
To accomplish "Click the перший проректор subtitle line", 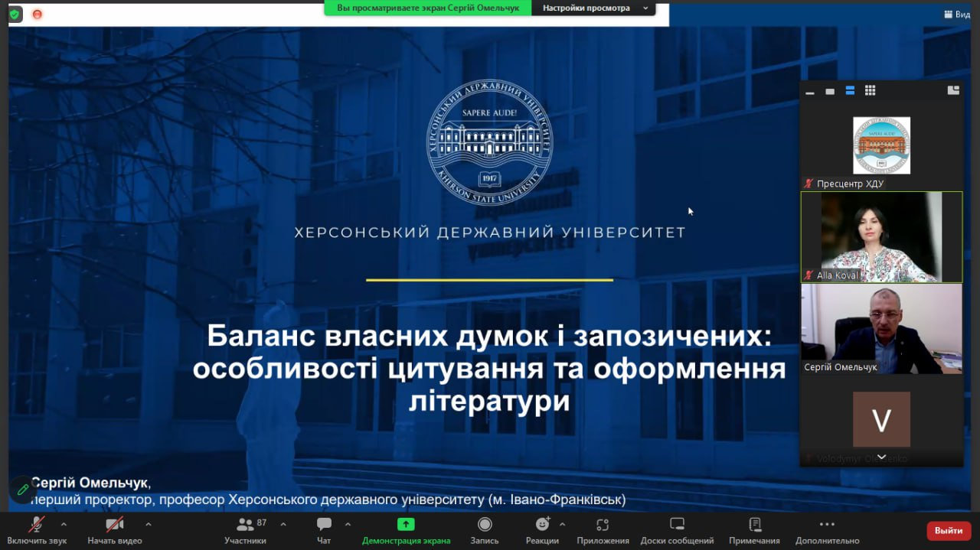I will tap(328, 500).
